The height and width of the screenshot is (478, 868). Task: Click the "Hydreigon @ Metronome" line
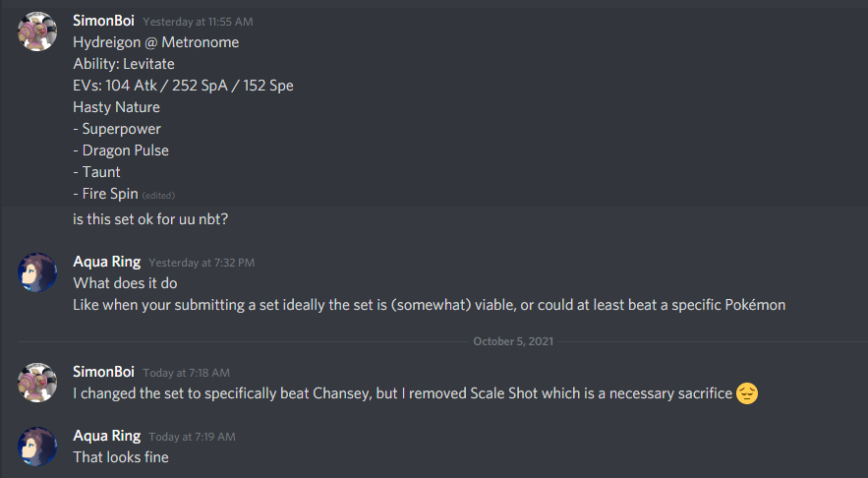155,41
